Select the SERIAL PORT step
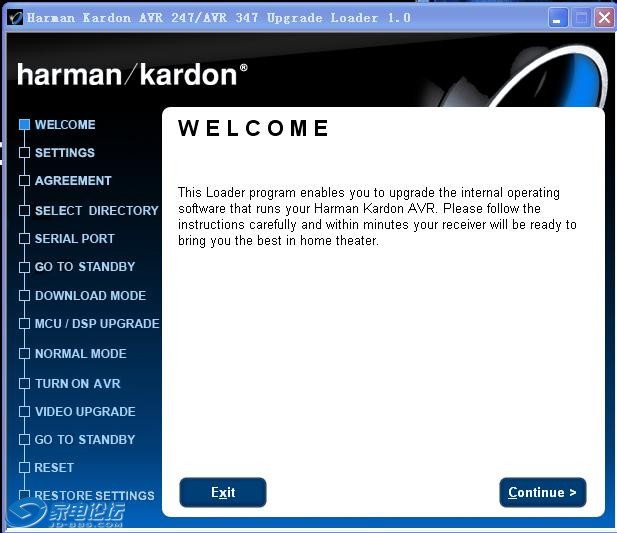Image resolution: width=617 pixels, height=533 pixels. [74, 238]
